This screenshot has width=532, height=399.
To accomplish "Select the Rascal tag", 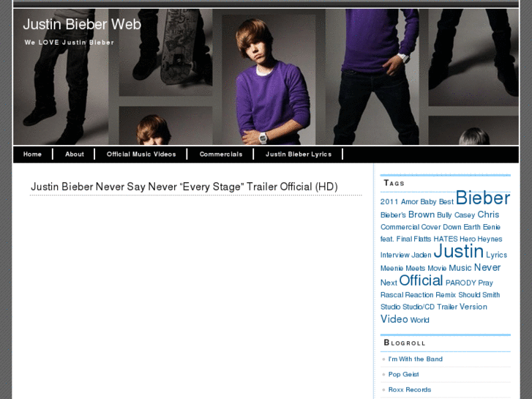I will coord(391,295).
